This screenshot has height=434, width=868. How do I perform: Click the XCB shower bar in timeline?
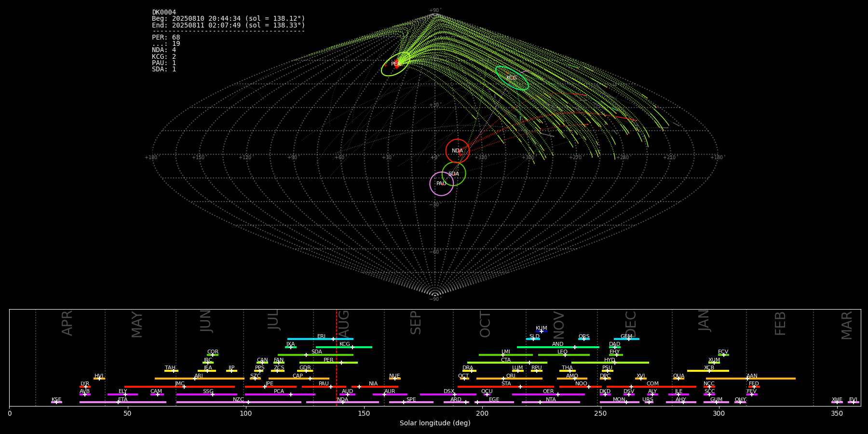tap(708, 371)
